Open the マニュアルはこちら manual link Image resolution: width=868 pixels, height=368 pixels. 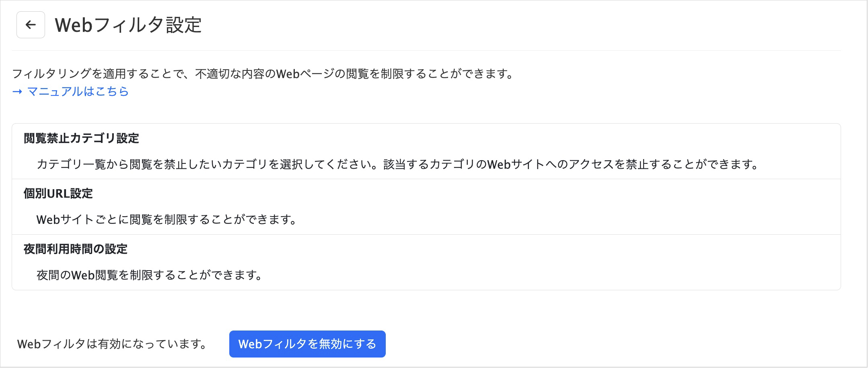point(78,92)
